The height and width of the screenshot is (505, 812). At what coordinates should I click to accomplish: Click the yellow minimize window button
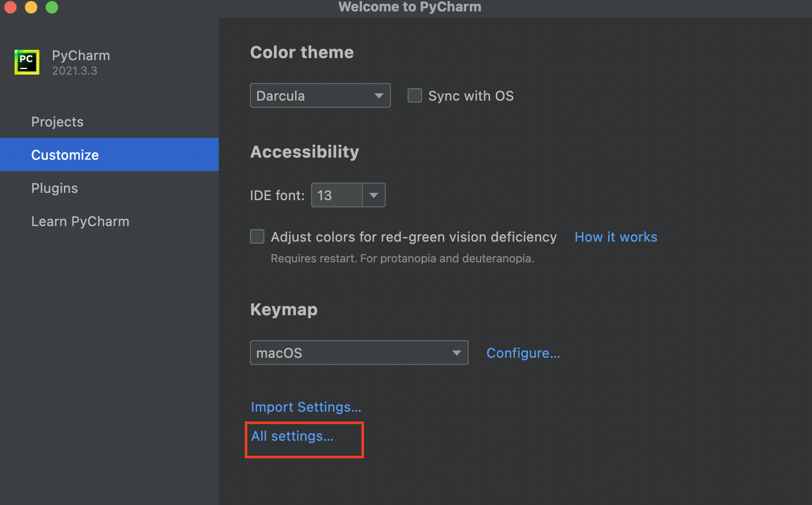[31, 7]
